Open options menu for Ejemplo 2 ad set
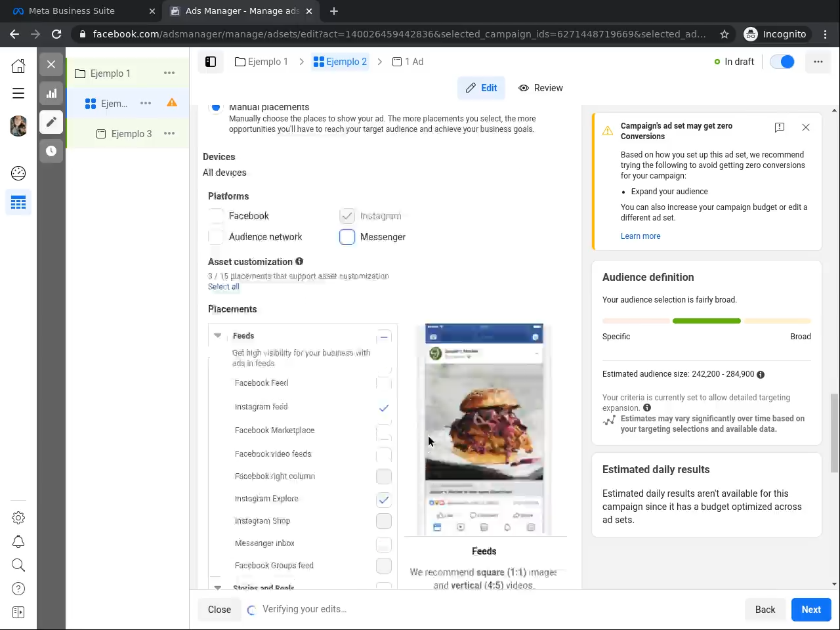The height and width of the screenshot is (630, 840). pyautogui.click(x=146, y=103)
